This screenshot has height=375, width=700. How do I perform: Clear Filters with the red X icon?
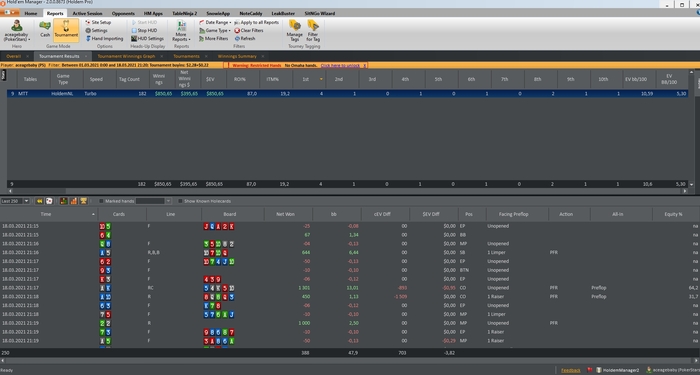pos(237,30)
